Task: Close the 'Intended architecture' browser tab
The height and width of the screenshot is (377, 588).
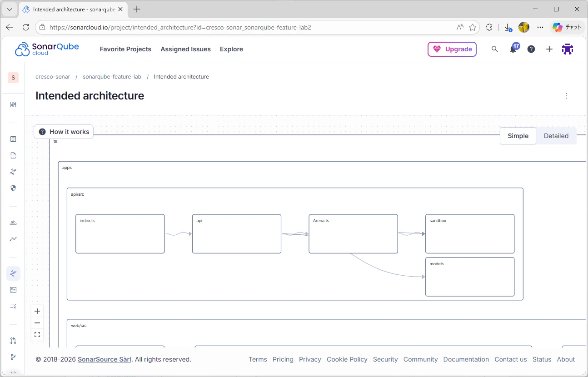Action: [121, 9]
